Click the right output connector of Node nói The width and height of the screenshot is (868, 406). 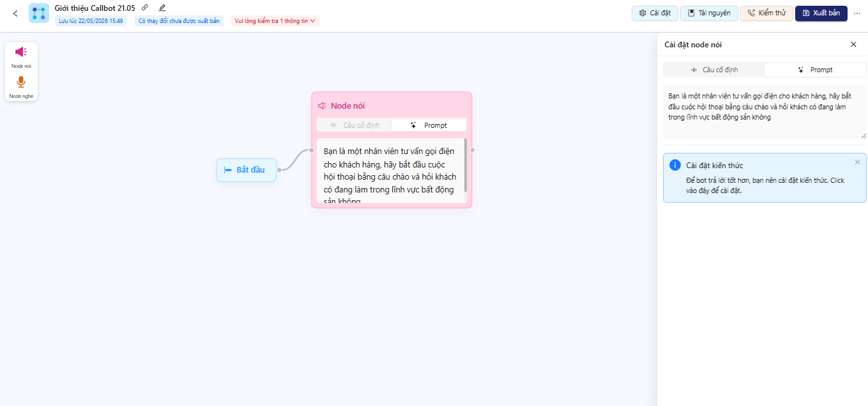472,150
